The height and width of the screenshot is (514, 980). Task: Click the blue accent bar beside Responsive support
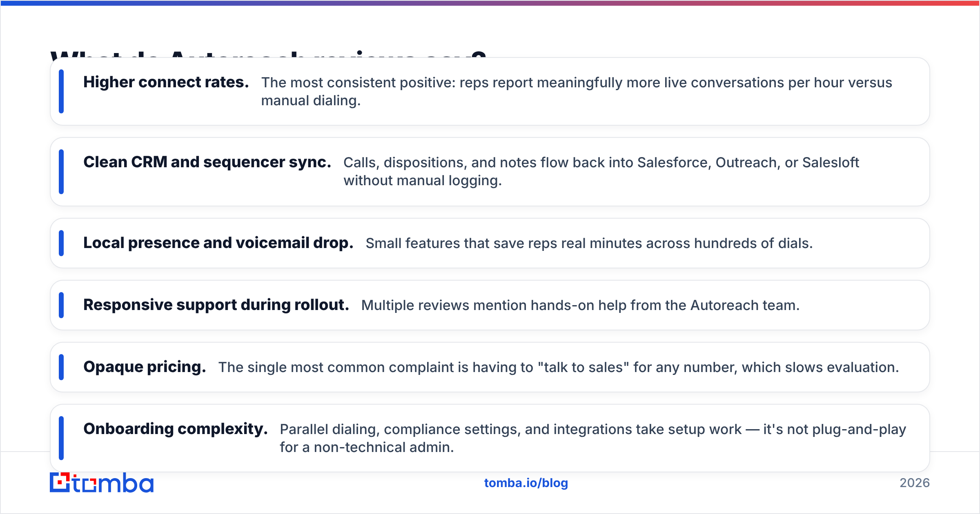tap(61, 305)
